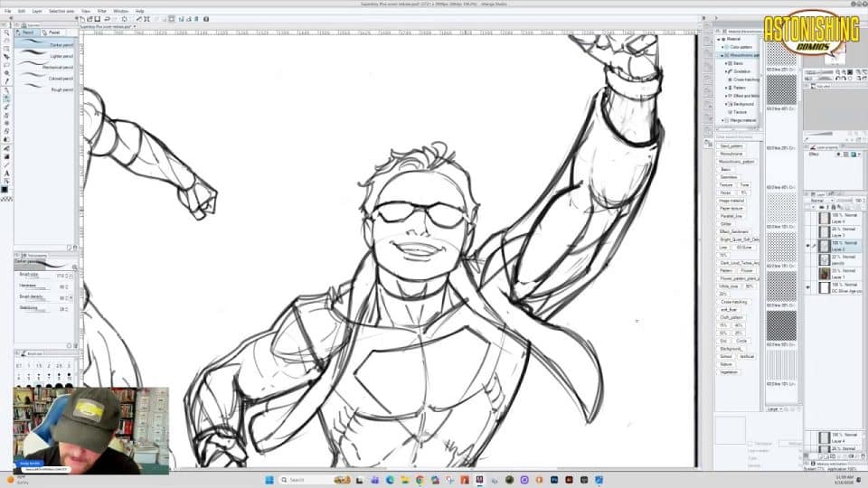Click the Seamless tag button in material tags

729,177
